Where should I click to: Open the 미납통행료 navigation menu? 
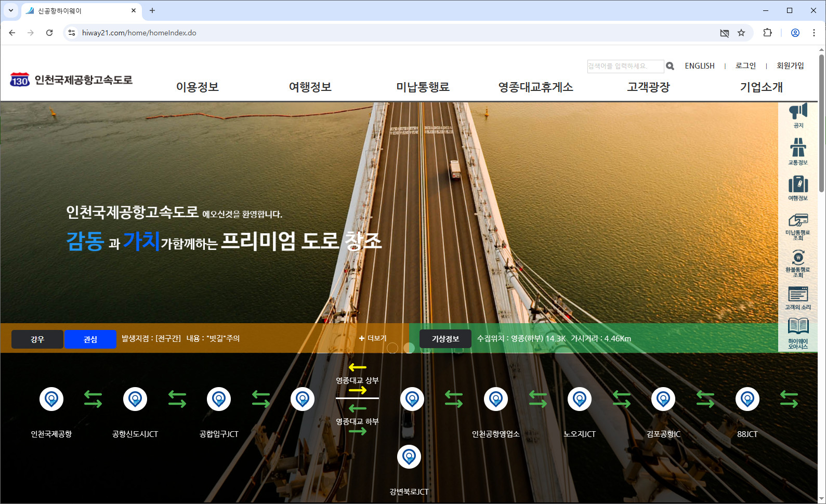point(423,87)
